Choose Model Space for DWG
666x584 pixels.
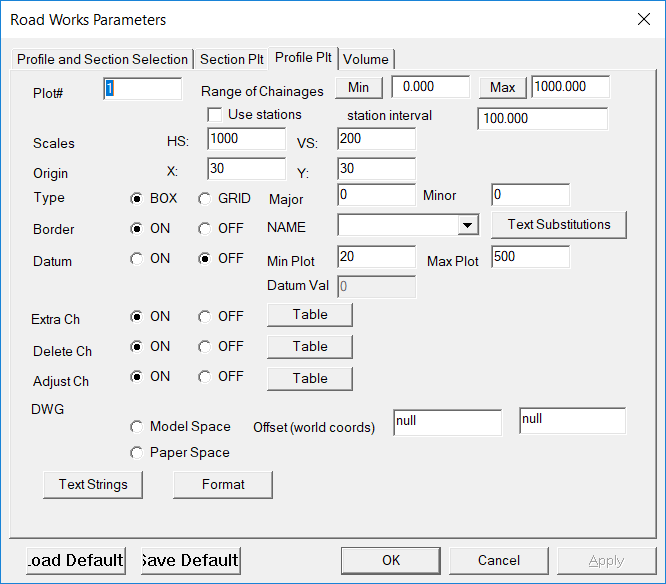tap(137, 426)
